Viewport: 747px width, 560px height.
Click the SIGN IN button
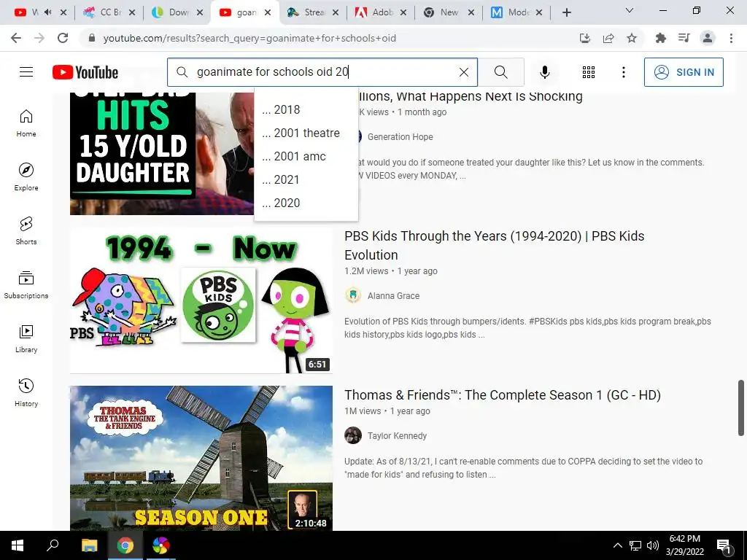[x=684, y=72]
